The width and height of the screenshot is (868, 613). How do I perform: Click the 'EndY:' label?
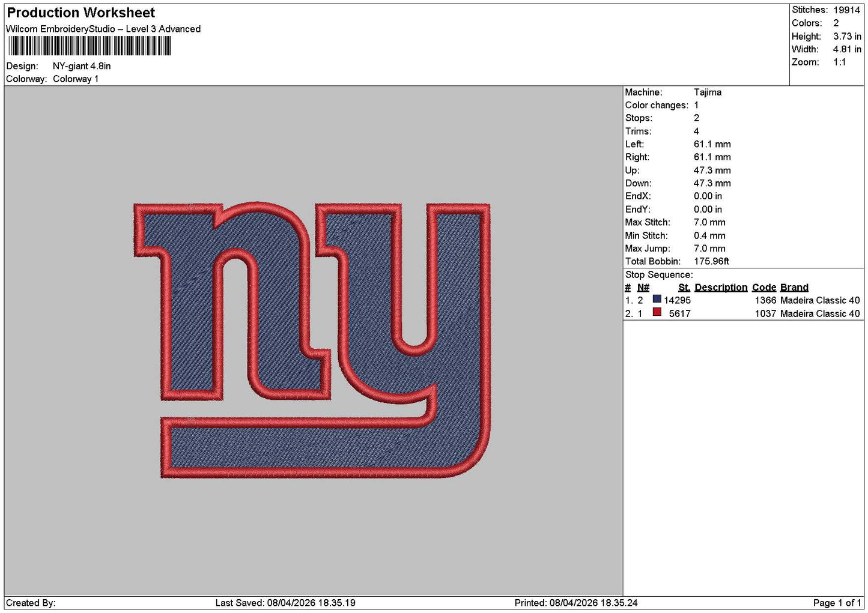tap(638, 210)
